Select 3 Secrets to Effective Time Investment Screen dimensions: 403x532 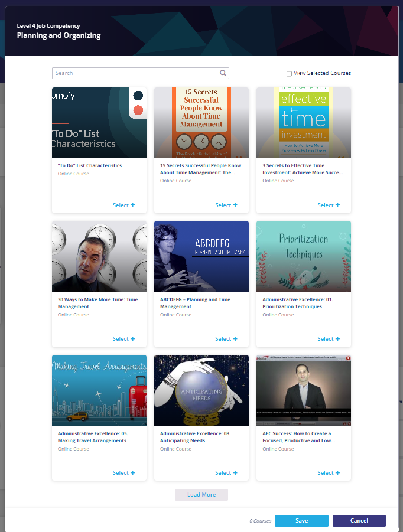click(x=329, y=205)
